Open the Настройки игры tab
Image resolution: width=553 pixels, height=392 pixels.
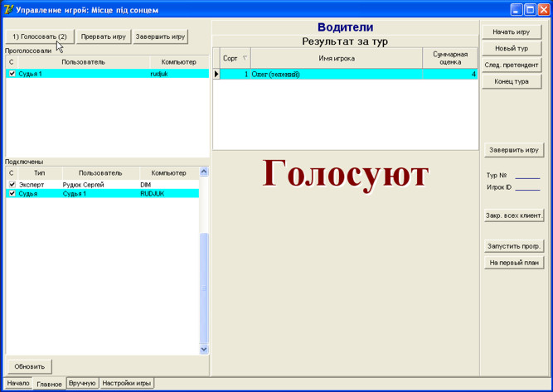(127, 384)
